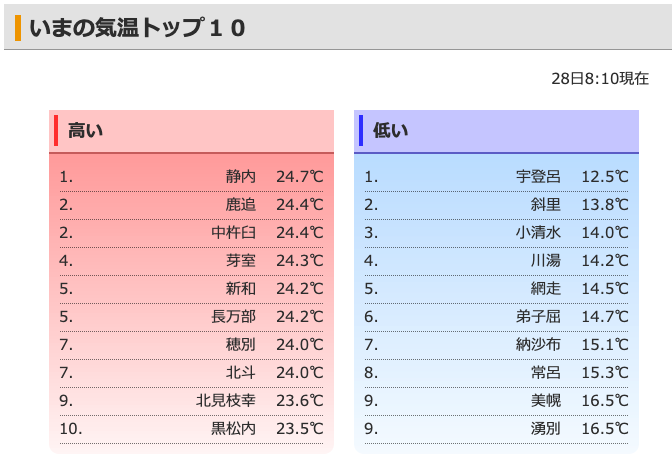Click the 中杵臼 temperature row
The image size is (672, 462).
(x=191, y=233)
